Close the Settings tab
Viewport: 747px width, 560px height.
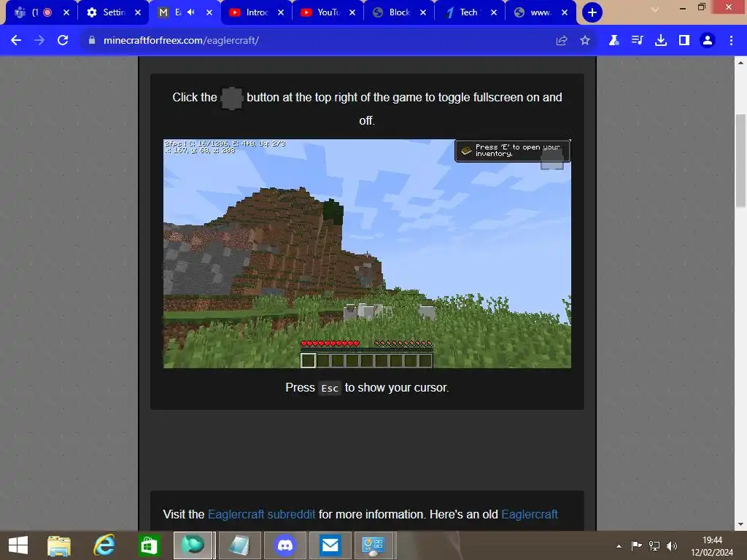point(138,12)
